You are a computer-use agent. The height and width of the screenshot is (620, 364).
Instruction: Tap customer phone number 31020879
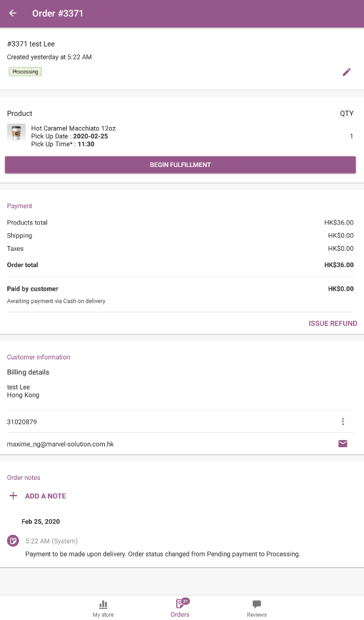22,422
